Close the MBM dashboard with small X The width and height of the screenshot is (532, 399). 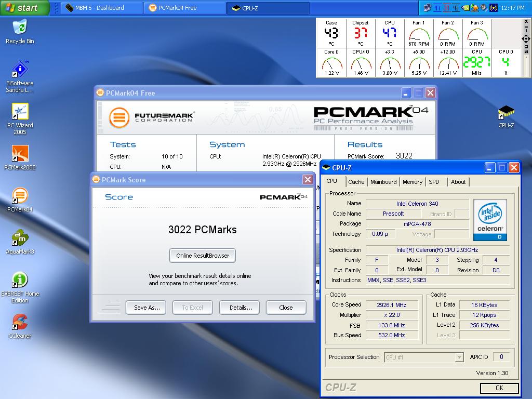(526, 21)
